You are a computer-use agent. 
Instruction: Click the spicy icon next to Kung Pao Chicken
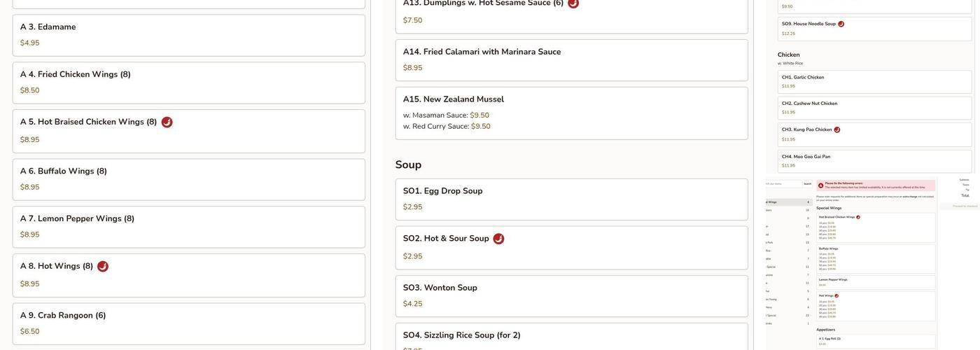[x=837, y=129]
